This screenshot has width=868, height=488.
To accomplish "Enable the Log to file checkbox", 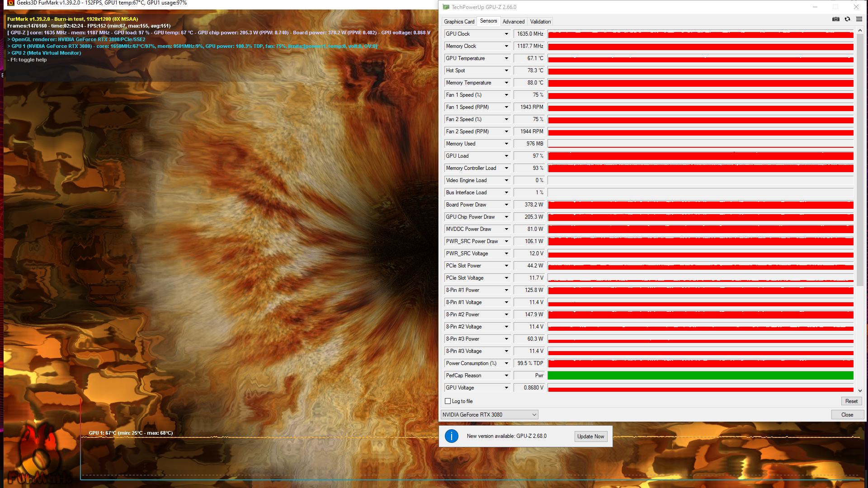I will (x=448, y=401).
